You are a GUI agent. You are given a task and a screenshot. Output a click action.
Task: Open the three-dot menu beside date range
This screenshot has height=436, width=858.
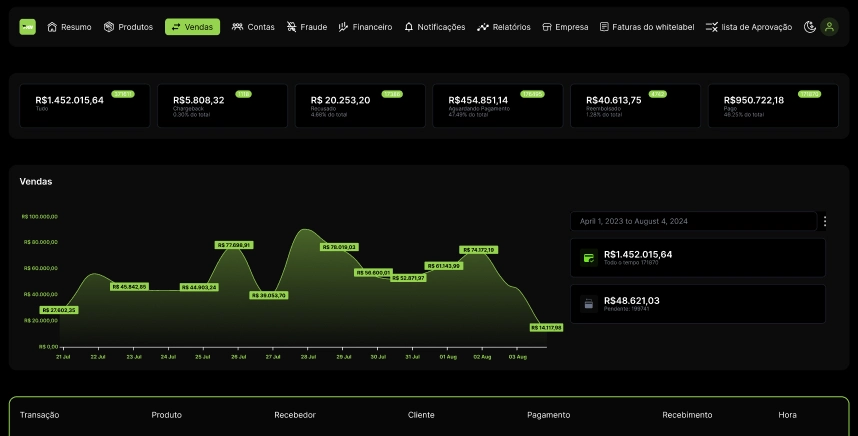[825, 221]
